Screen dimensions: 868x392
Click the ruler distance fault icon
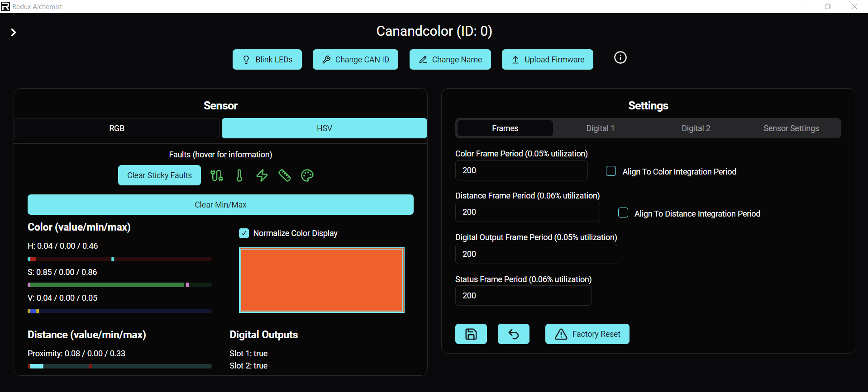click(285, 175)
